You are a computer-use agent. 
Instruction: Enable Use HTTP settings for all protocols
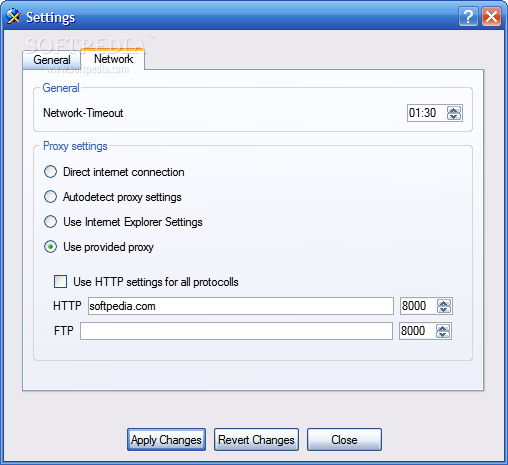(x=60, y=282)
